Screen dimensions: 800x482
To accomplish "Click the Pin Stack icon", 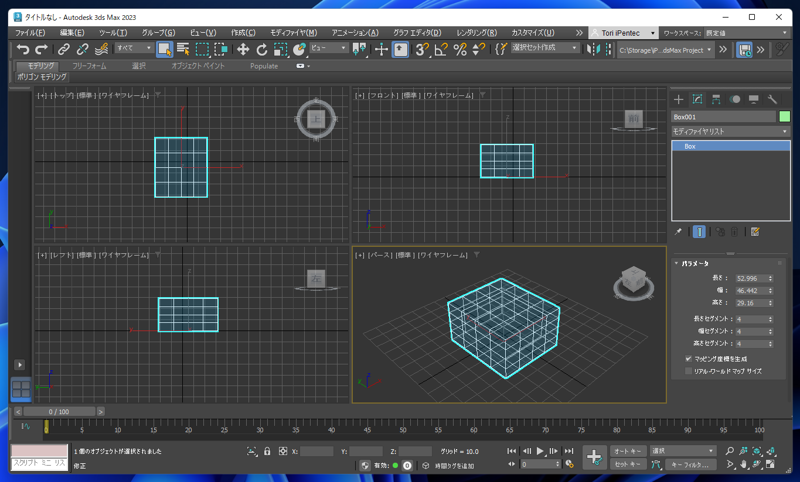I will click(678, 232).
